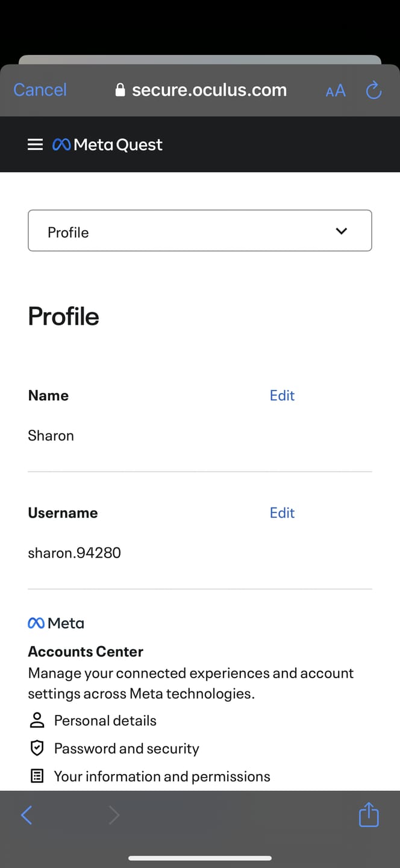Cancel the in-app browser
This screenshot has height=868, width=400.
click(40, 90)
